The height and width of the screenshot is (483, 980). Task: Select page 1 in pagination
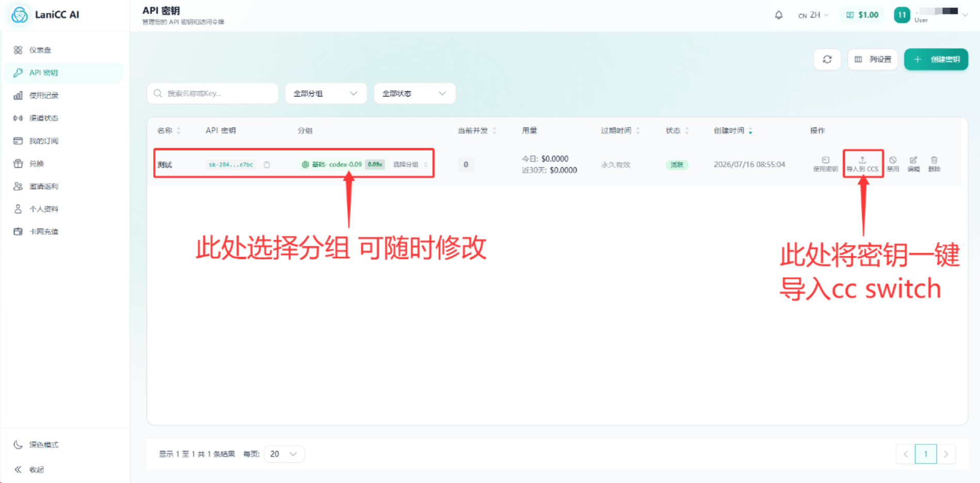(926, 454)
